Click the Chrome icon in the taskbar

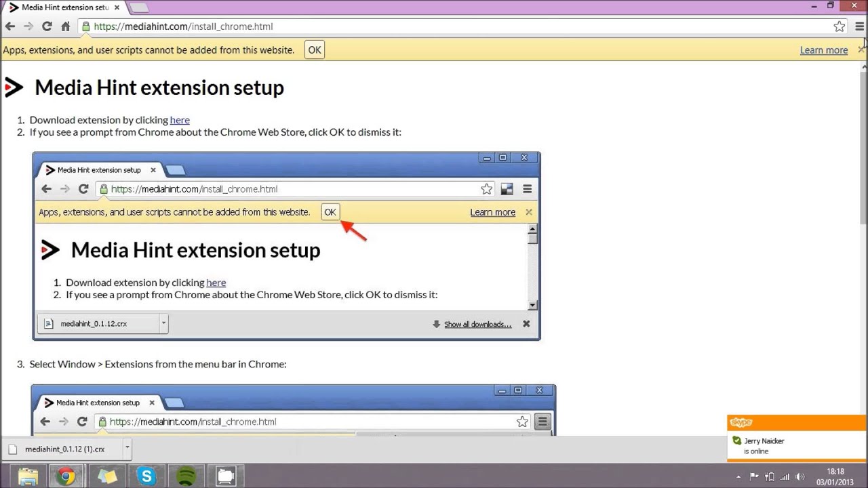coord(66,476)
